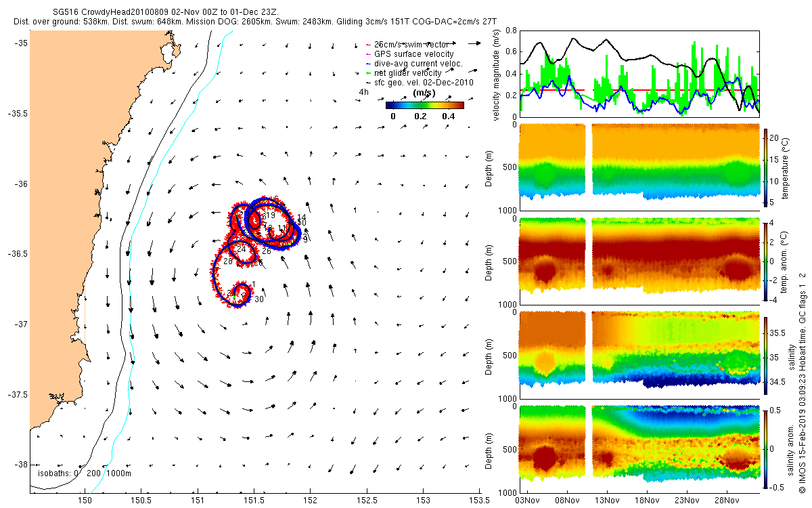Viewport: 812px width, 508px height.
Task: Click the "0.8" tick on velocity plot
Action: pyautogui.click(x=511, y=30)
